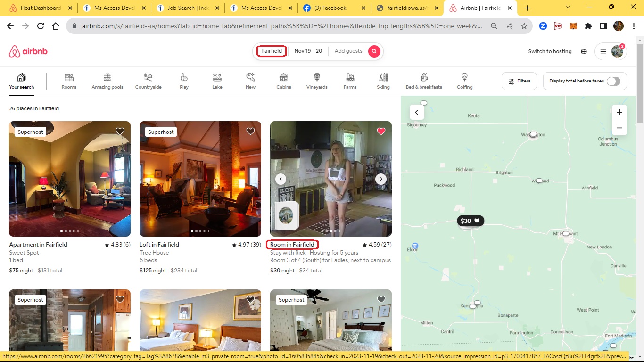Show previous photo of Room in Fairfield

tap(281, 179)
